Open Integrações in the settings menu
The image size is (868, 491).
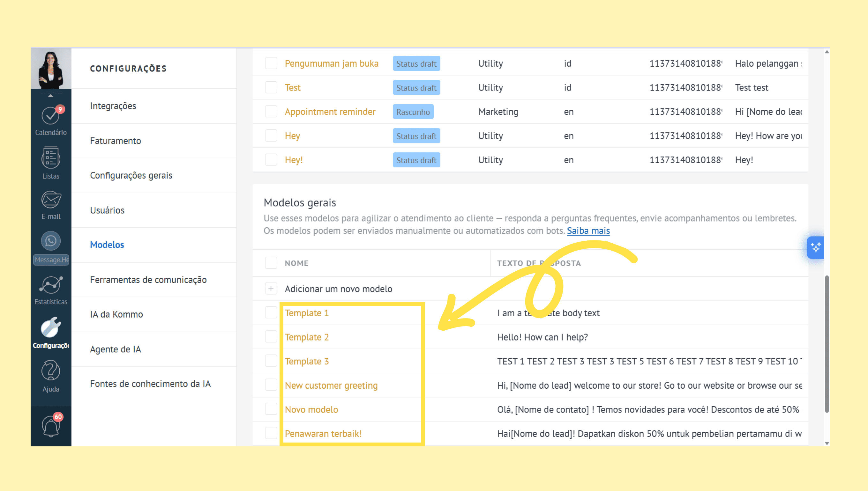[x=113, y=106]
